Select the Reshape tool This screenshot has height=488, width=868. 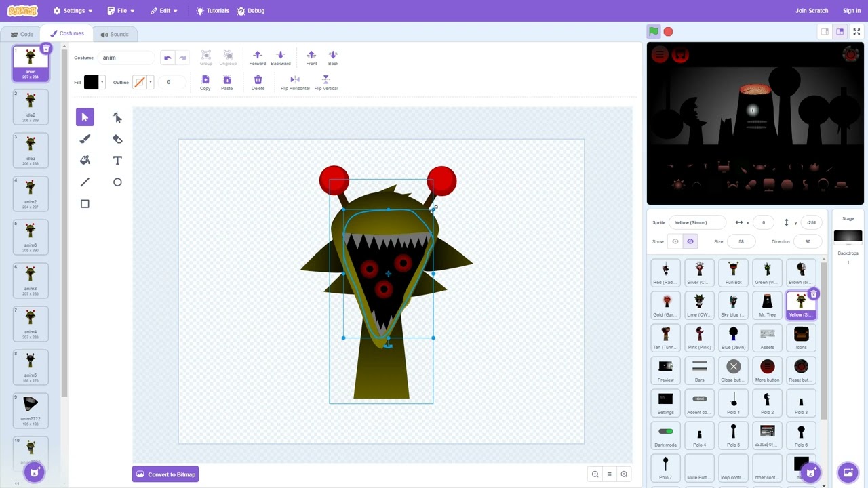click(117, 117)
